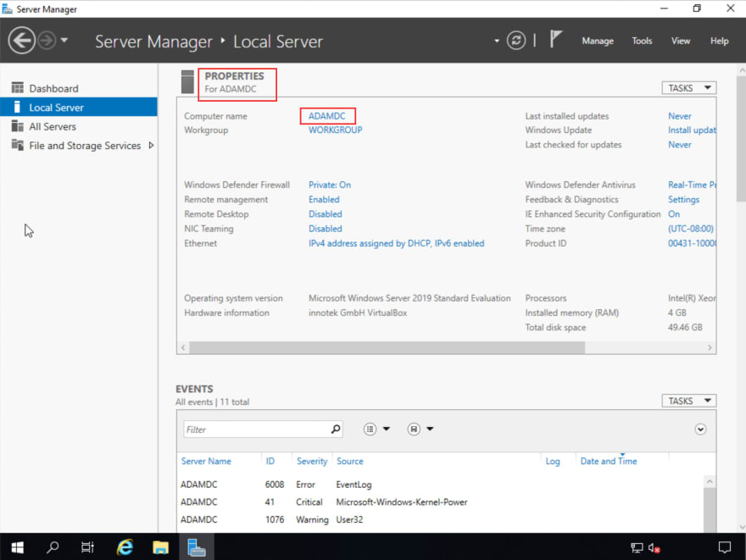Click the ADAMDC computer name link
This screenshot has height=560, width=746.
(327, 116)
